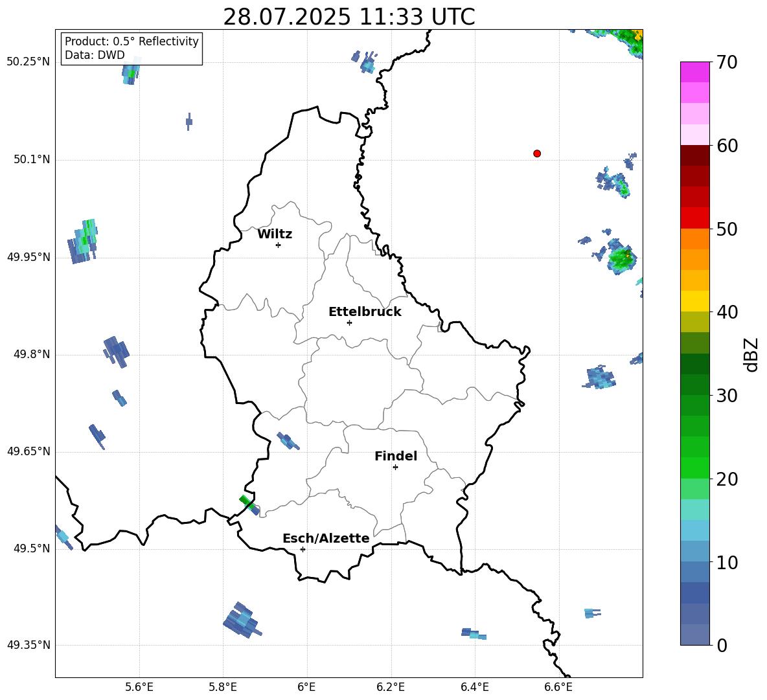Image resolution: width=767 pixels, height=700 pixels.
Task: Click the 49.5°N latitude label
Action: [x=32, y=548]
